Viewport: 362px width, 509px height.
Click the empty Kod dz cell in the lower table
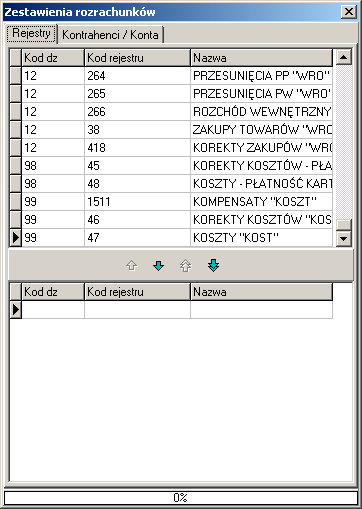[x=53, y=310]
